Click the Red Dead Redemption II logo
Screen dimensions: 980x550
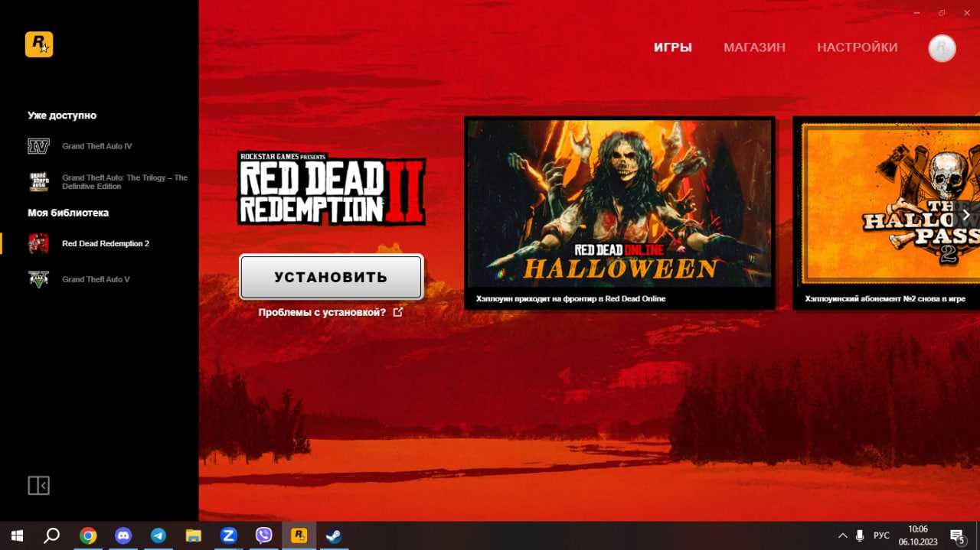tap(331, 188)
